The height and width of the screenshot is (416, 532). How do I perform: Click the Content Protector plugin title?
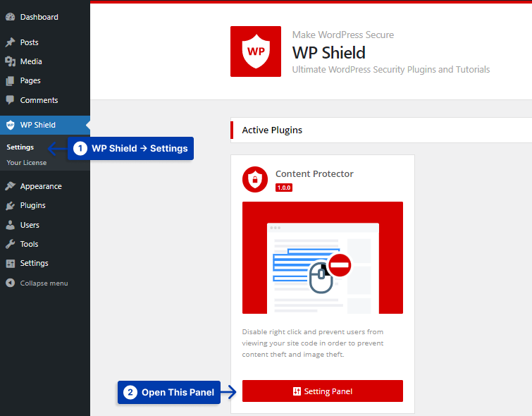click(314, 174)
